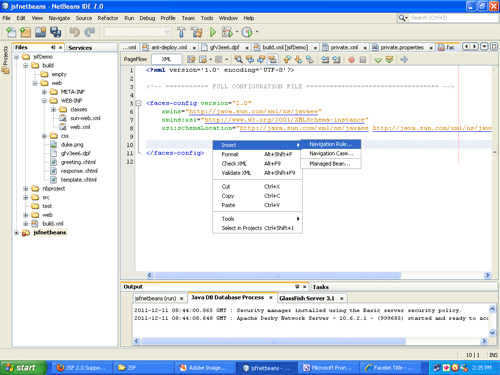Screen dimensions: 500x375
Task: Collapse the faces-config code fold
Action: pos(139,103)
